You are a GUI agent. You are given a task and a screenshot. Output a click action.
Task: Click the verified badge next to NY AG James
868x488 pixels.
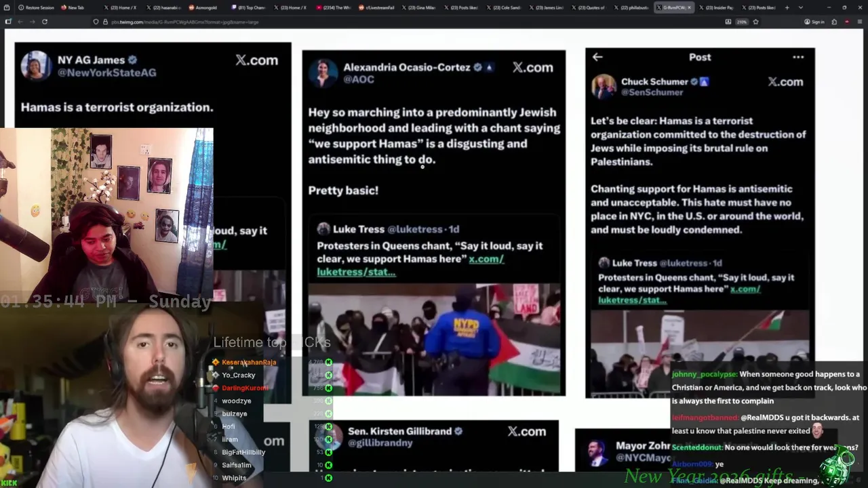pos(133,60)
